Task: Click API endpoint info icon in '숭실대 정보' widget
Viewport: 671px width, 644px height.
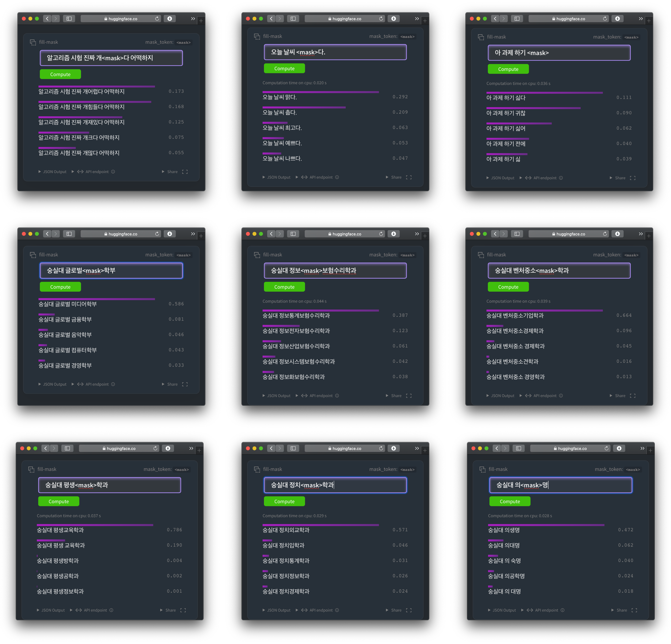Action: [337, 395]
